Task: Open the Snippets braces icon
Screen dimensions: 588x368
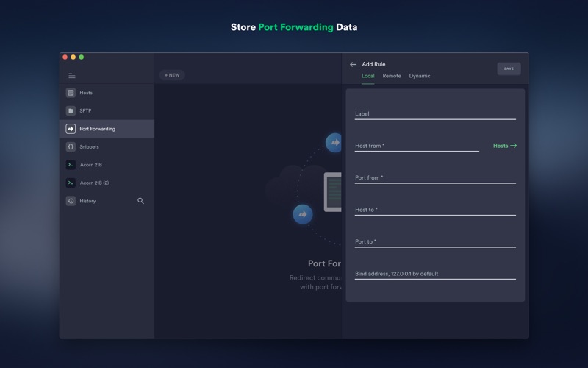Action: coord(71,146)
